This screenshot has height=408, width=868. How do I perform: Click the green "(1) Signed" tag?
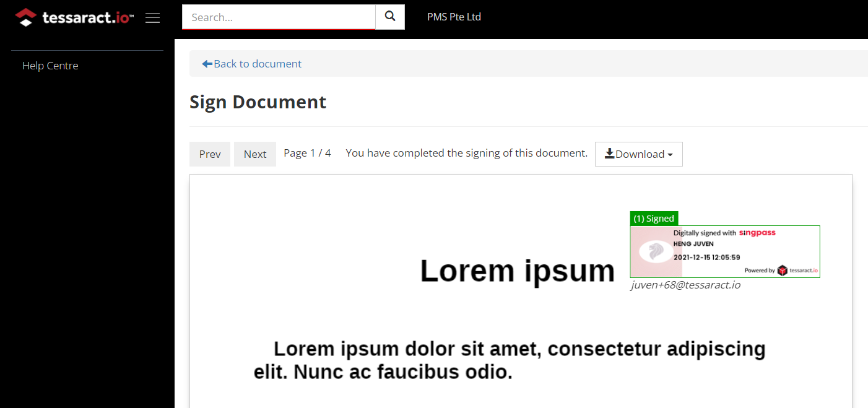pyautogui.click(x=654, y=219)
